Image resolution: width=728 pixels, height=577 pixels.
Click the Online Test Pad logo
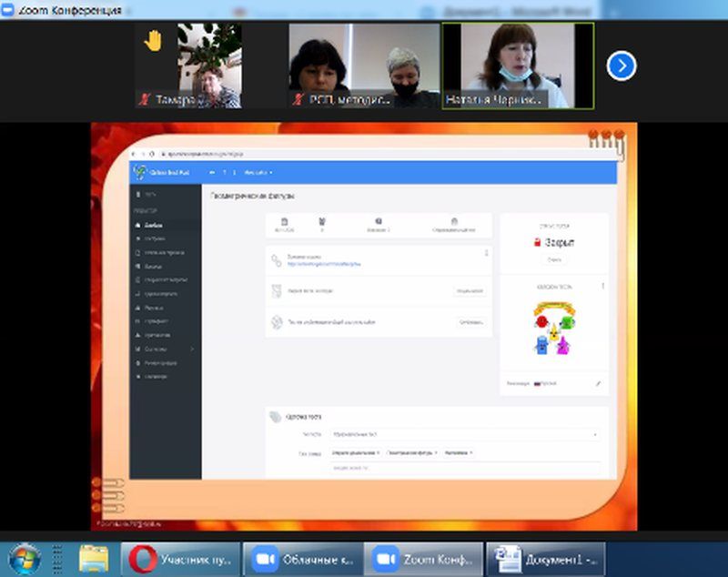(162, 172)
